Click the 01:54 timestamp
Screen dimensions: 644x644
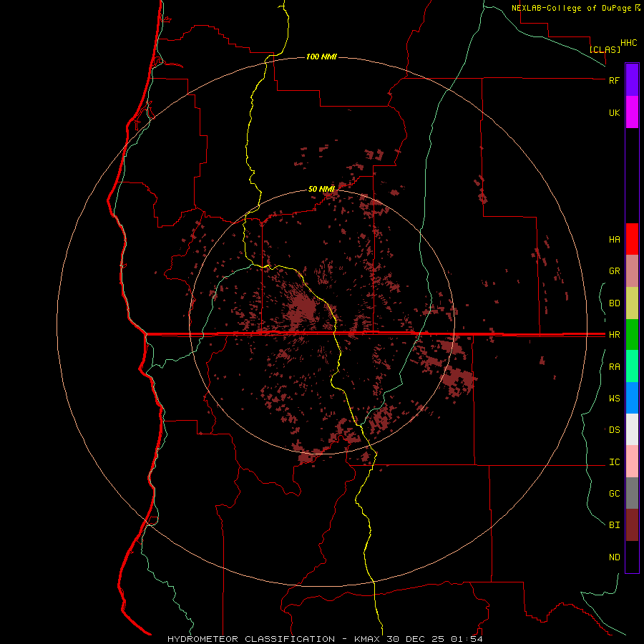click(x=467, y=639)
